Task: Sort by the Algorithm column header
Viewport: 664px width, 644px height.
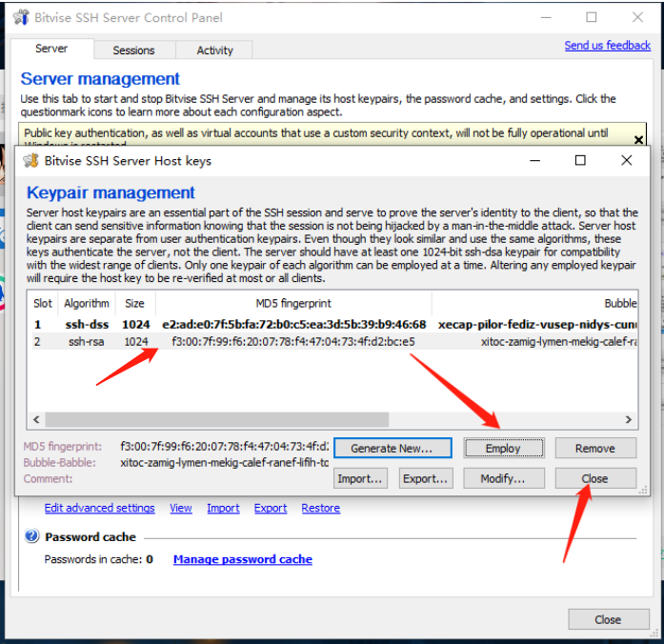Action: point(87,303)
